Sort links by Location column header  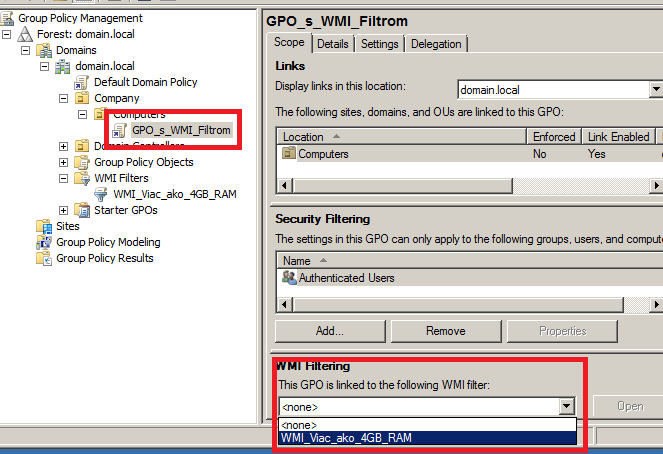pyautogui.click(x=402, y=137)
